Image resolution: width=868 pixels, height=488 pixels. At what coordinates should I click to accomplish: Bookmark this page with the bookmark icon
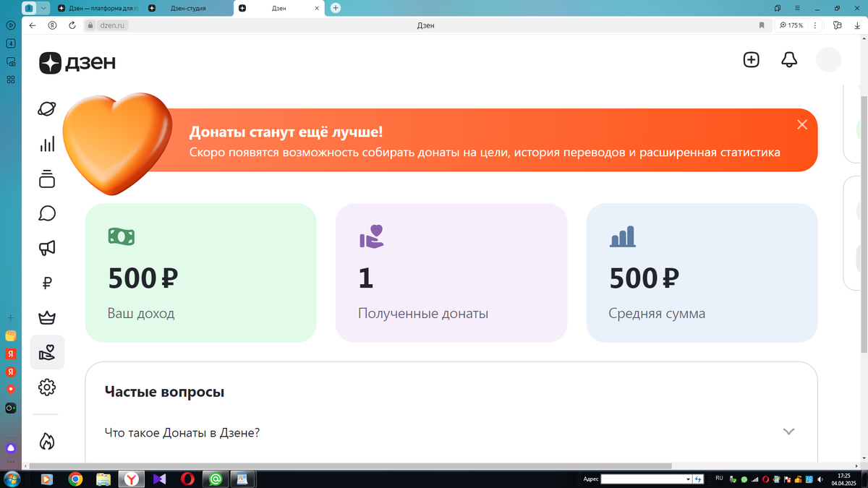pyautogui.click(x=762, y=25)
